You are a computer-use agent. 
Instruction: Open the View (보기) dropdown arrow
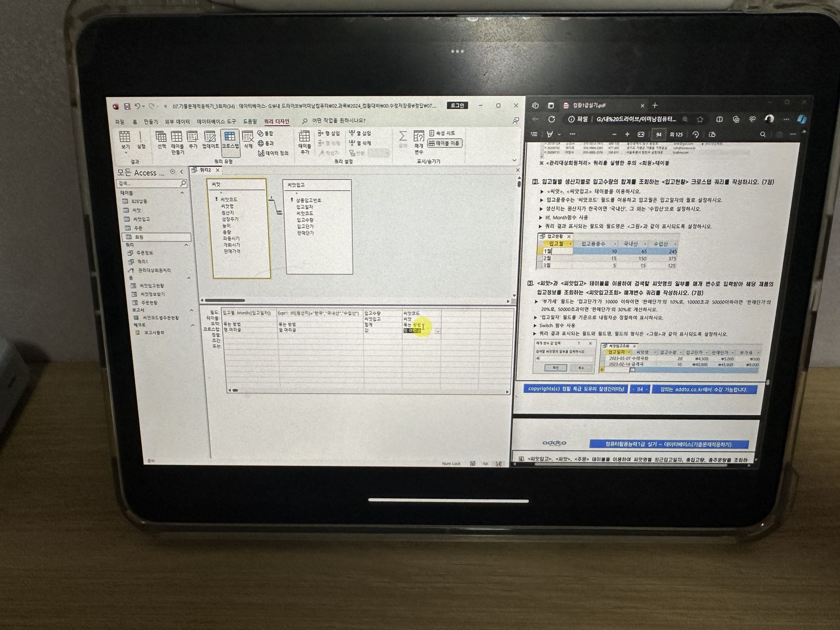click(x=126, y=153)
